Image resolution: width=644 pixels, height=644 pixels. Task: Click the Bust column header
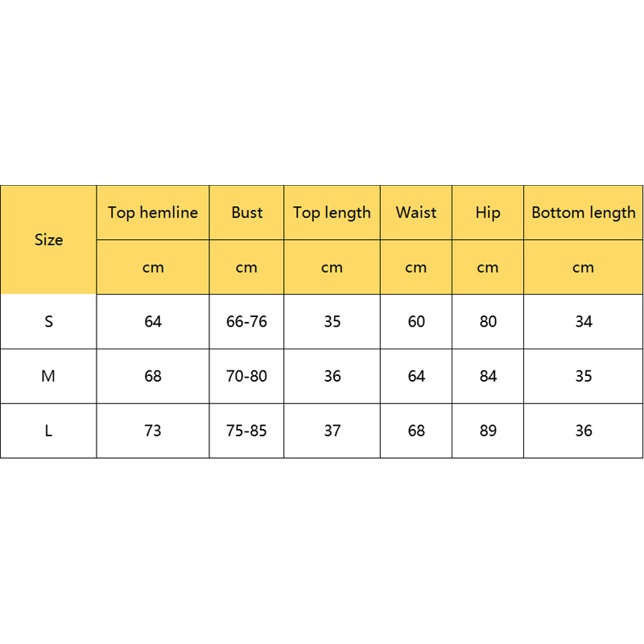coord(246,213)
